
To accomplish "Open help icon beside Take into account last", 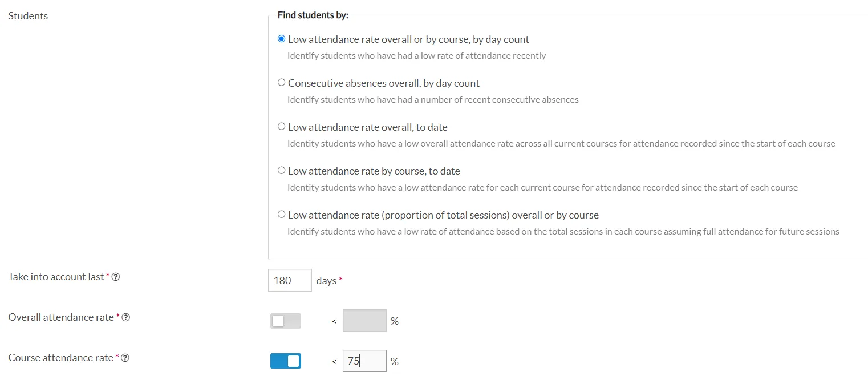I will click(116, 277).
